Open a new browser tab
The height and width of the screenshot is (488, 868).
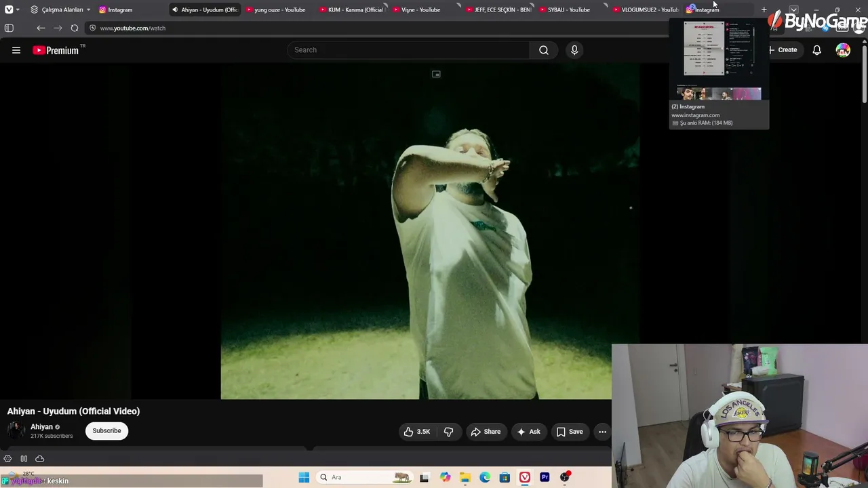(x=764, y=9)
